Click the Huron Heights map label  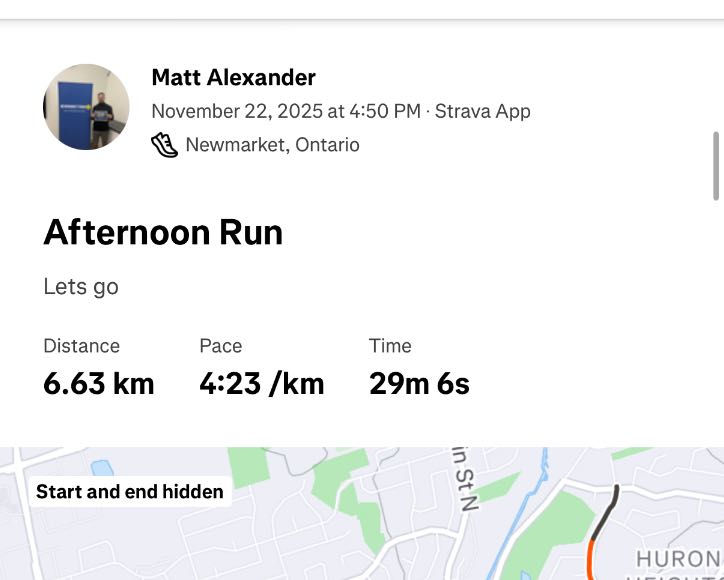(678, 558)
